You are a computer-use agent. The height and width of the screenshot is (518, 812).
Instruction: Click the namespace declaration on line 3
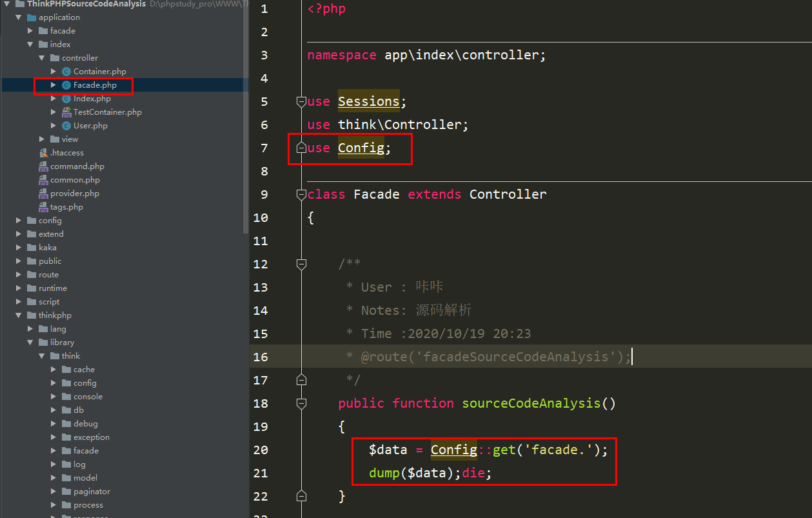pos(427,55)
